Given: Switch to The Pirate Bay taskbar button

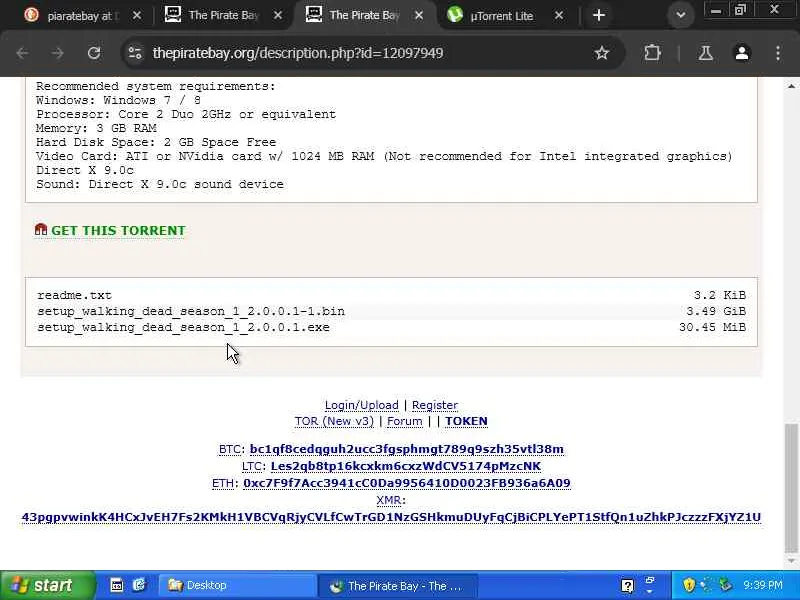Looking at the screenshot, I should (x=398, y=586).
